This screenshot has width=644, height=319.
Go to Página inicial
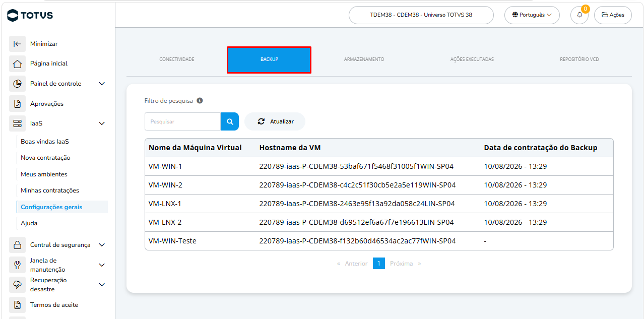pos(49,63)
